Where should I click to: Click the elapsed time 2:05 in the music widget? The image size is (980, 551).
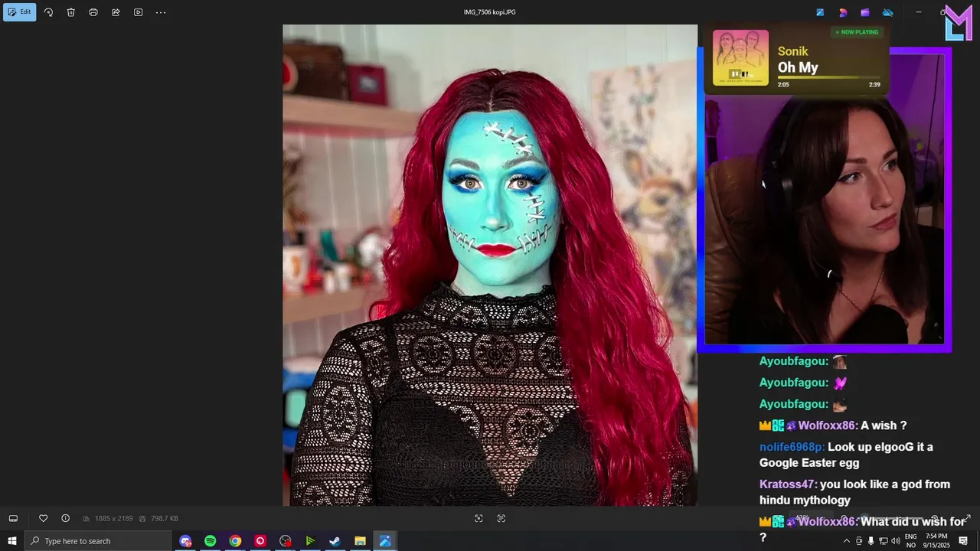(x=783, y=84)
